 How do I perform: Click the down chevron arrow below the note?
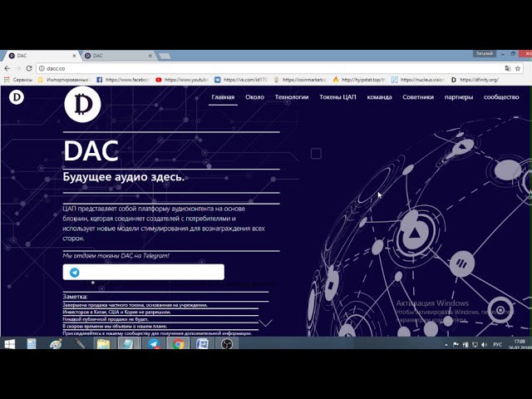pos(265,323)
